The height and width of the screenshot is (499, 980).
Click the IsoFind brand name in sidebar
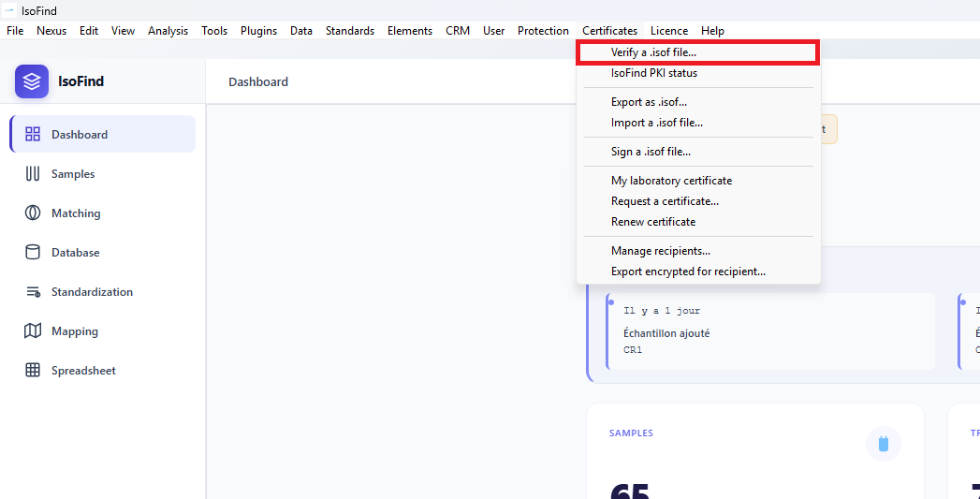81,81
